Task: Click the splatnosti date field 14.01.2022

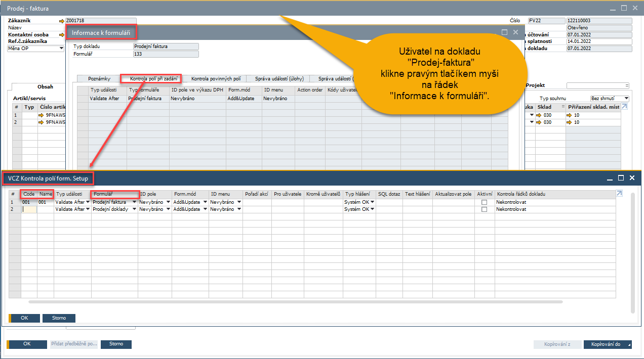Action: (599, 41)
